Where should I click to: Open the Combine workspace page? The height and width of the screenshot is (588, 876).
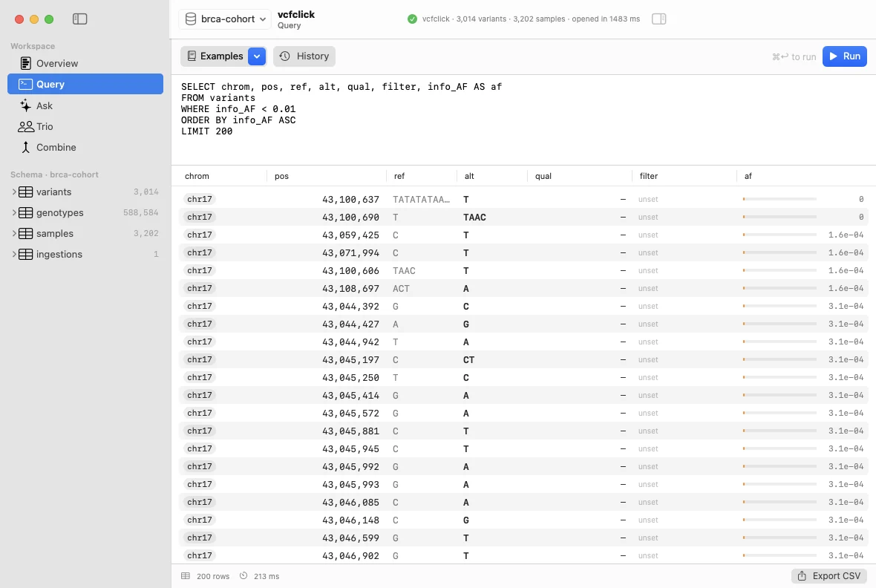pyautogui.click(x=85, y=147)
